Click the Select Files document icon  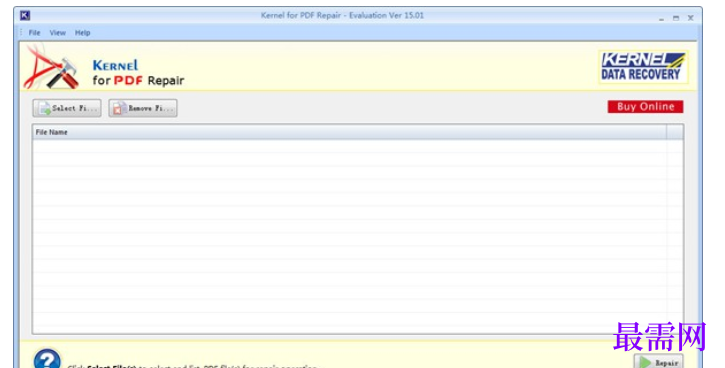[45, 108]
